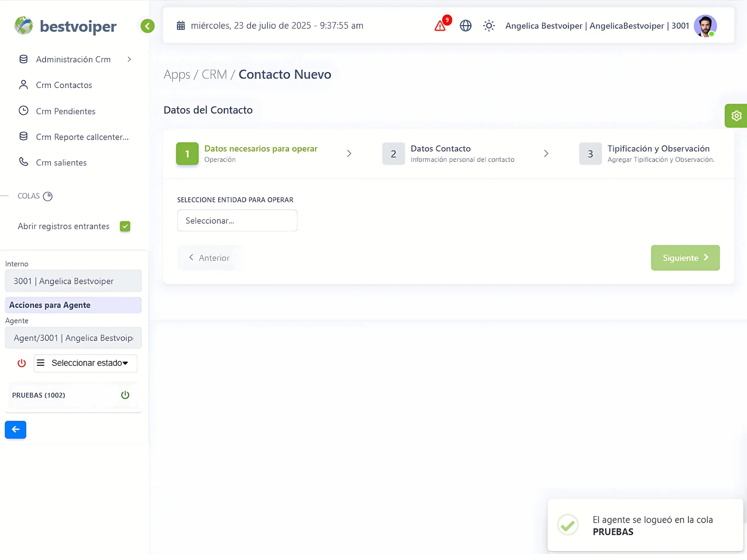Click the bestvoiper logo

[x=65, y=26]
